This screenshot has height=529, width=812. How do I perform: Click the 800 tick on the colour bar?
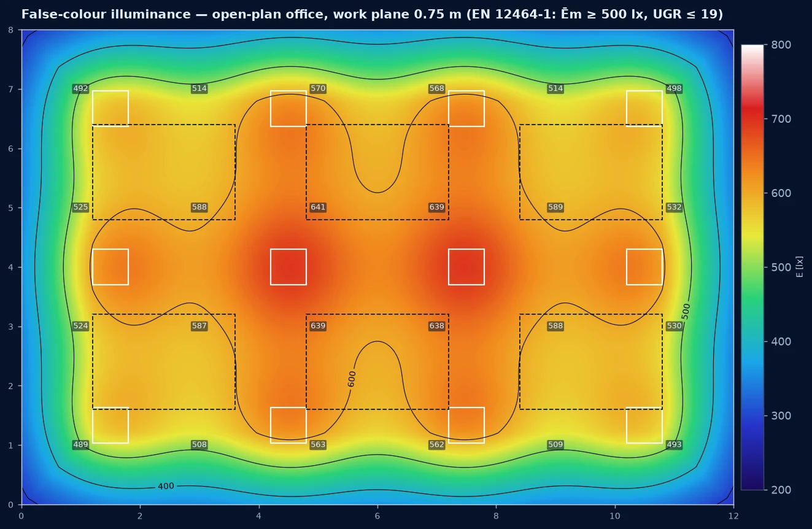(x=782, y=45)
